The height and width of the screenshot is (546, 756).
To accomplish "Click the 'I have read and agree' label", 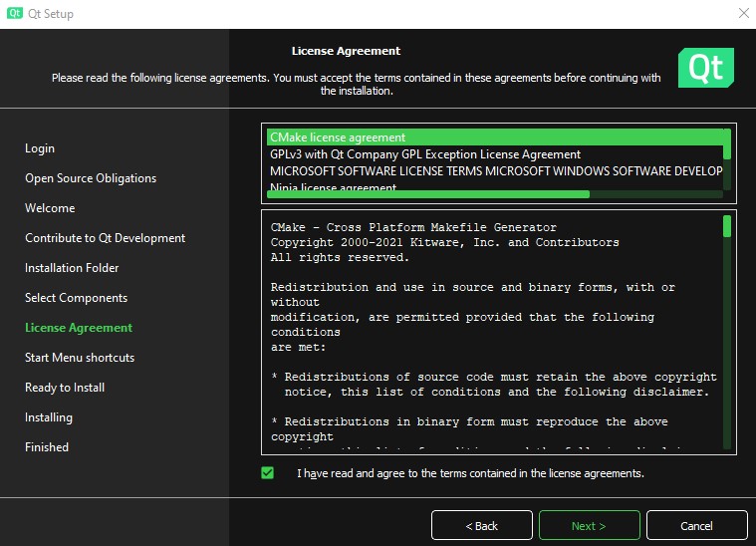I will (x=470, y=473).
